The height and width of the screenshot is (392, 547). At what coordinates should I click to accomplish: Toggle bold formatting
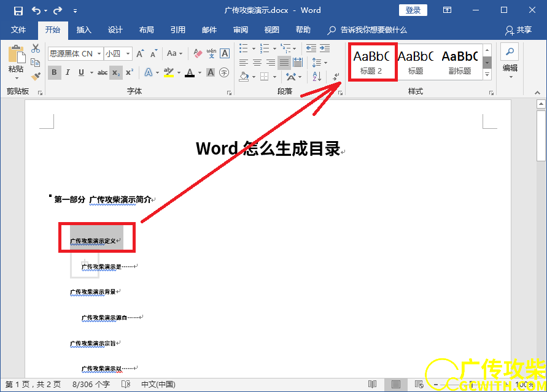54,72
